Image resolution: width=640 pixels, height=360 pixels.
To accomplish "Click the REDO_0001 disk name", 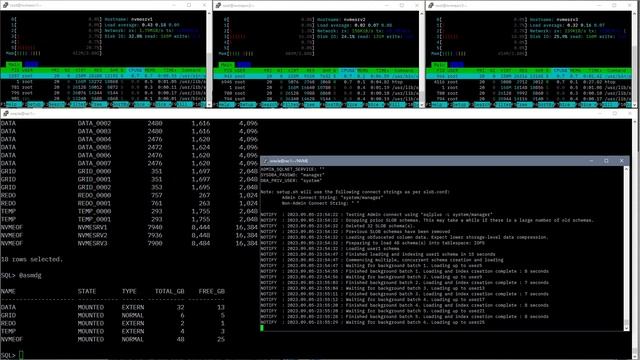I will pos(94,203).
